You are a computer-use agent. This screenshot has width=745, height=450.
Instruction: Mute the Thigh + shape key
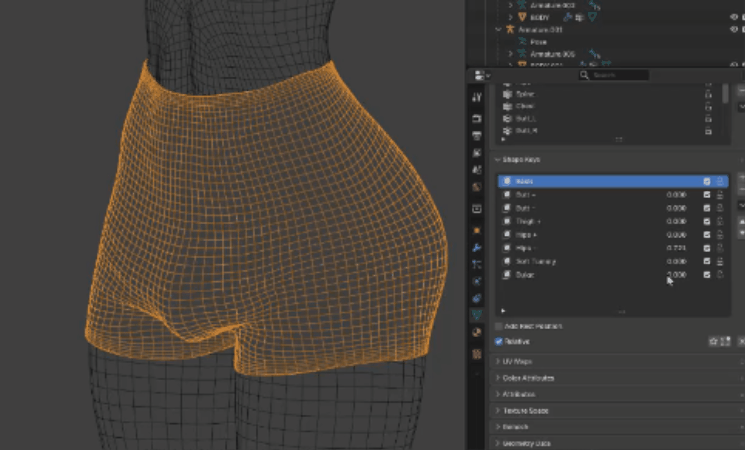(x=707, y=221)
